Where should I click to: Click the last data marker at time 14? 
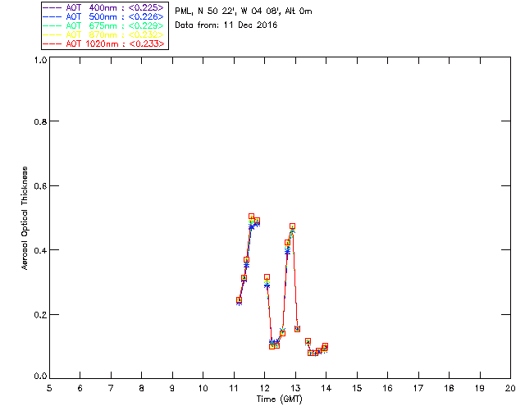[325, 346]
